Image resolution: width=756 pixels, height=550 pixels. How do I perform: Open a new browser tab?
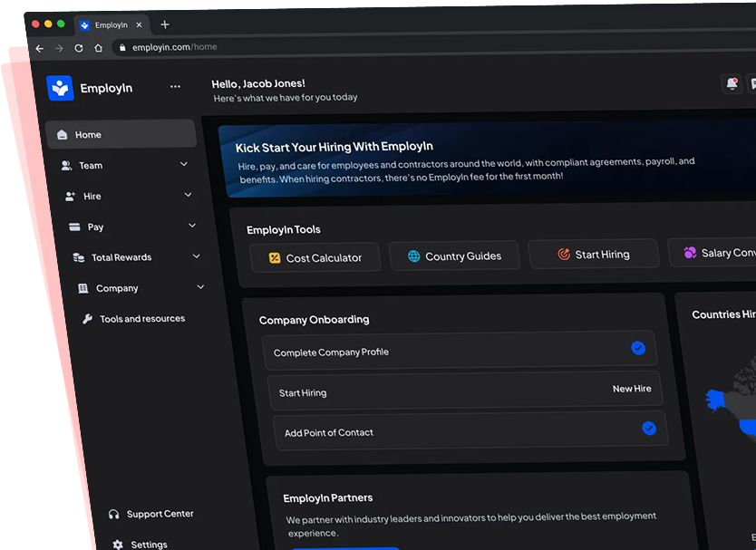pos(164,24)
